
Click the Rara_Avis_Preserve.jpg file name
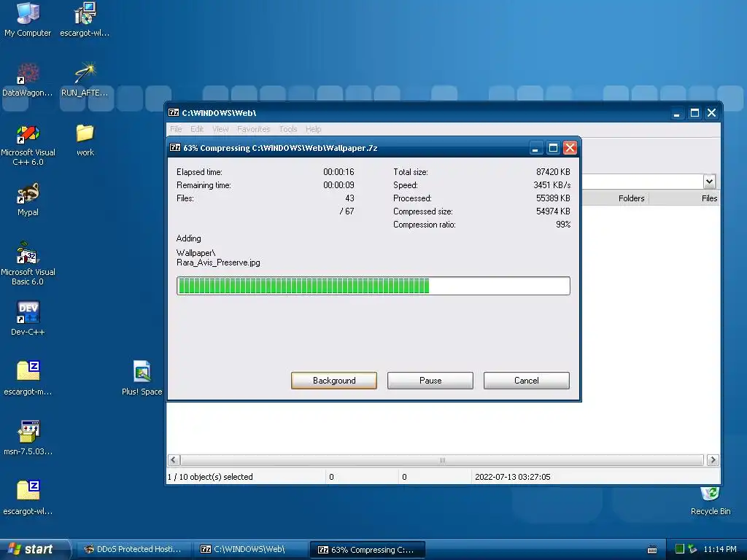point(218,262)
